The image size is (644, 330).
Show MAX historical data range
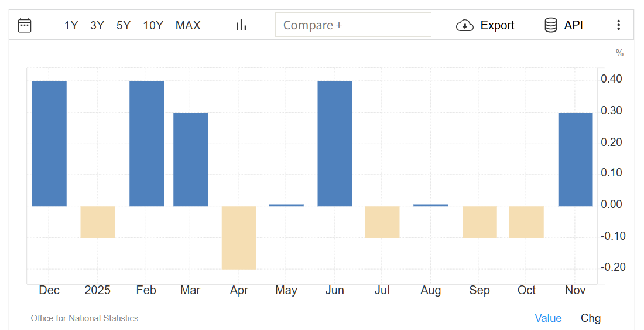point(188,25)
